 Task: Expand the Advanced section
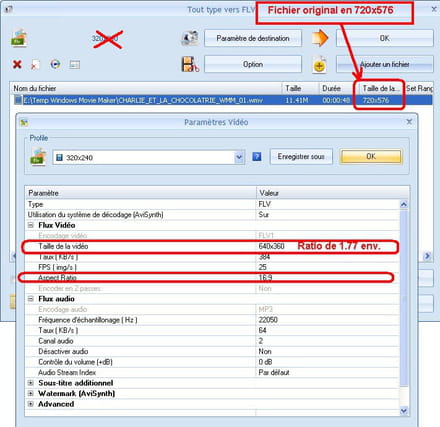pyautogui.click(x=31, y=404)
